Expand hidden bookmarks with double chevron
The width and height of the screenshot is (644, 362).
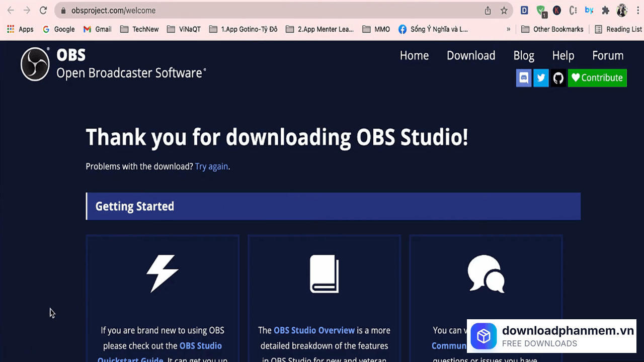point(508,29)
